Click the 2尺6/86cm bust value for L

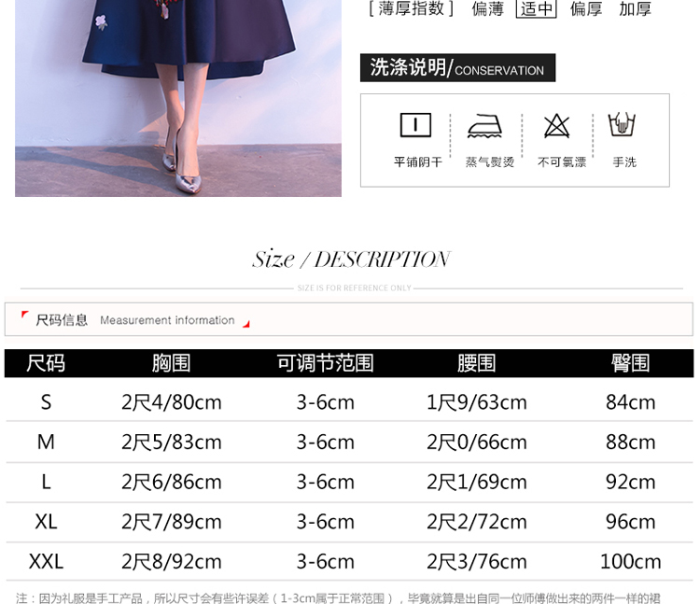point(171,483)
